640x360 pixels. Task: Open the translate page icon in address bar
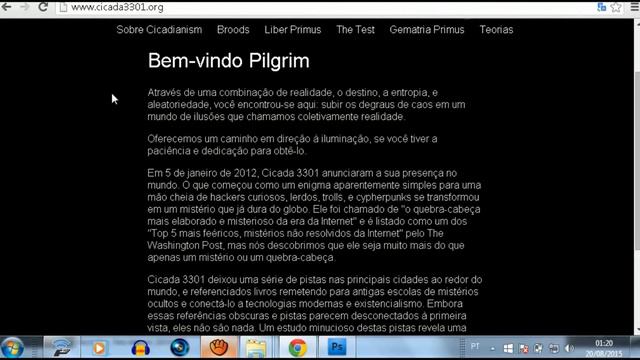[601, 7]
